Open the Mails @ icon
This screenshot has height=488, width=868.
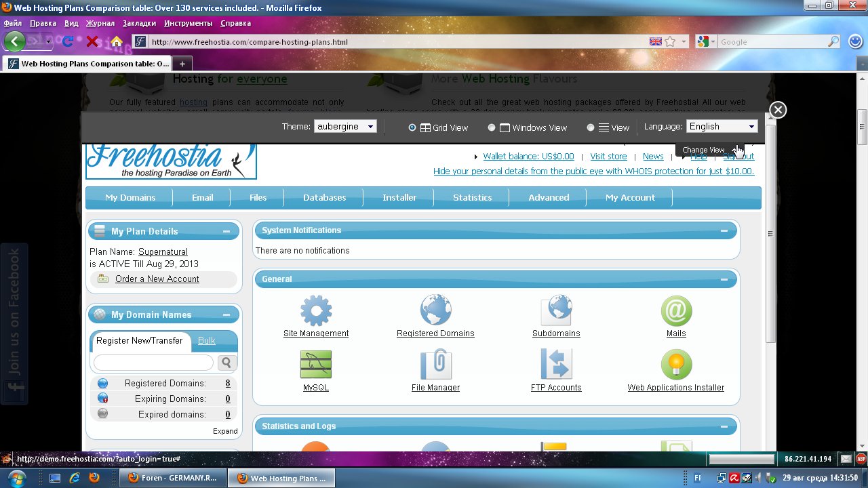[x=676, y=311]
